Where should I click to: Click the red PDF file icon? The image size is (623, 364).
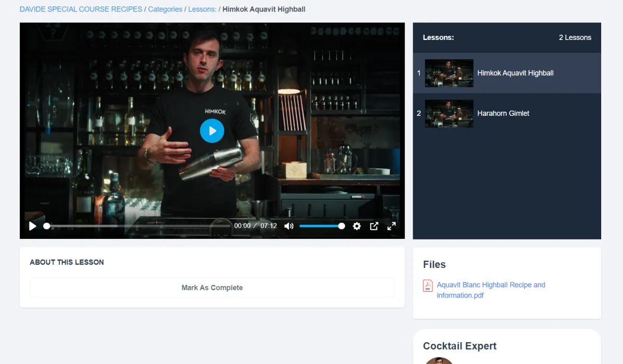pyautogui.click(x=428, y=286)
